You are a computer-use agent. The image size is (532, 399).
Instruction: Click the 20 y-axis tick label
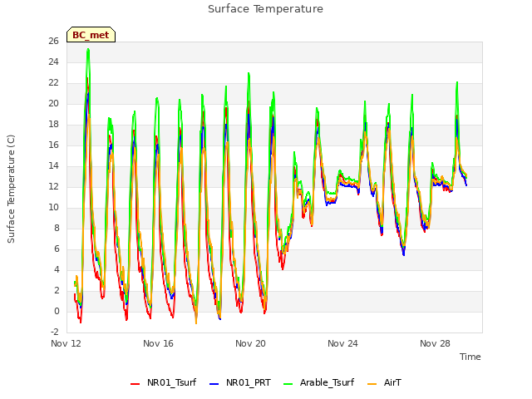point(53,103)
